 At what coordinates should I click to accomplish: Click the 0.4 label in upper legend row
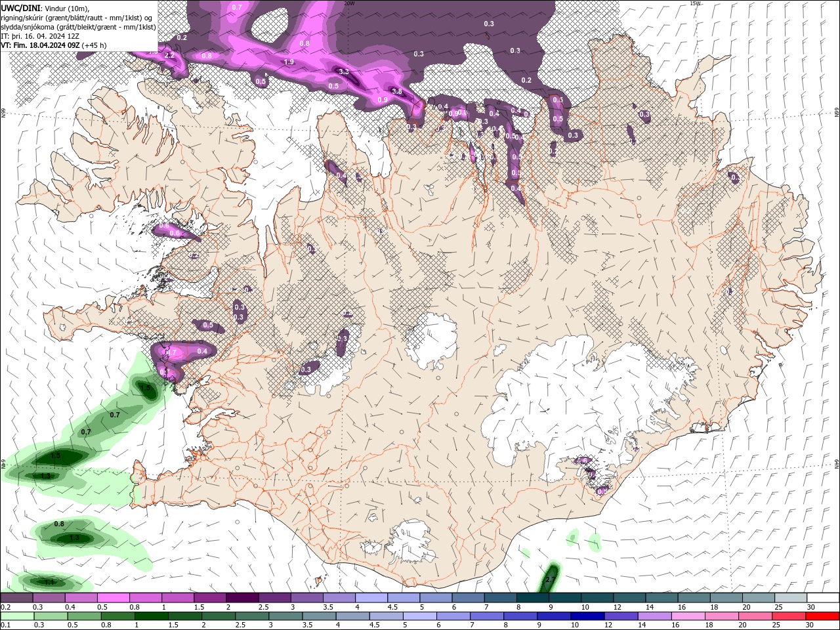click(70, 607)
